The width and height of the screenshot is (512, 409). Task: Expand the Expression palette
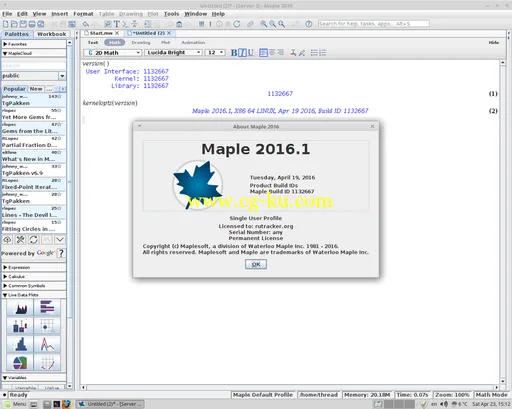[33, 267]
